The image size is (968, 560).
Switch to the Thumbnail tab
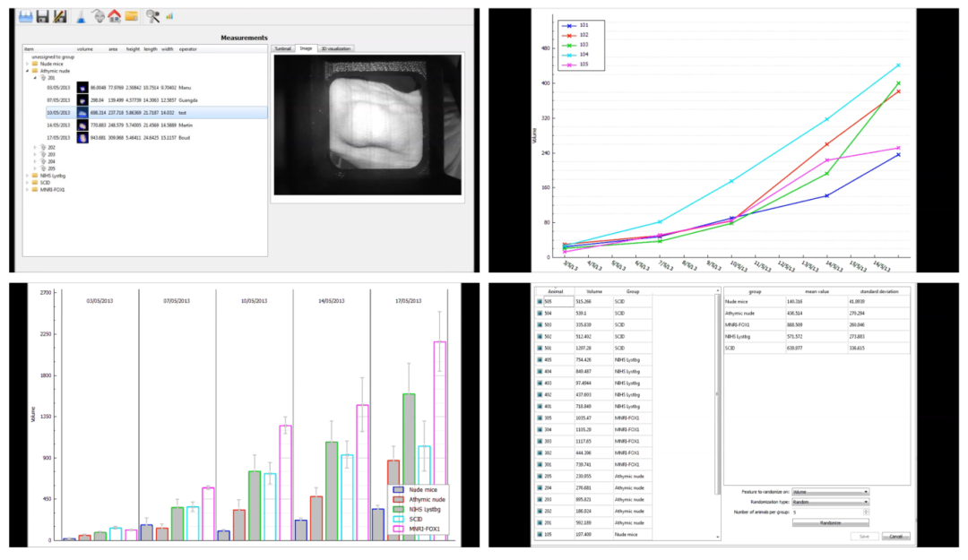click(x=283, y=48)
